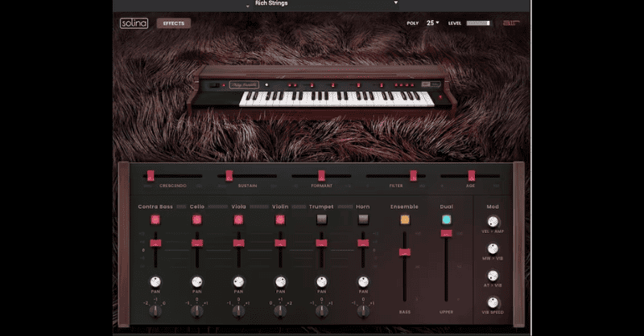
Task: Toggle the Ensemble effect button
Action: 405,220
